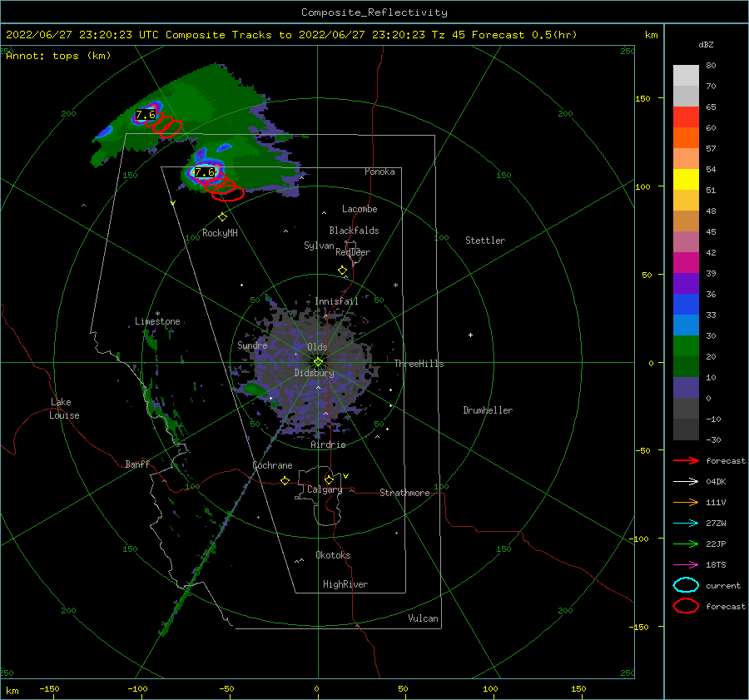The image size is (749, 700).
Task: Click the Lake Louise label
Action: 64,409
